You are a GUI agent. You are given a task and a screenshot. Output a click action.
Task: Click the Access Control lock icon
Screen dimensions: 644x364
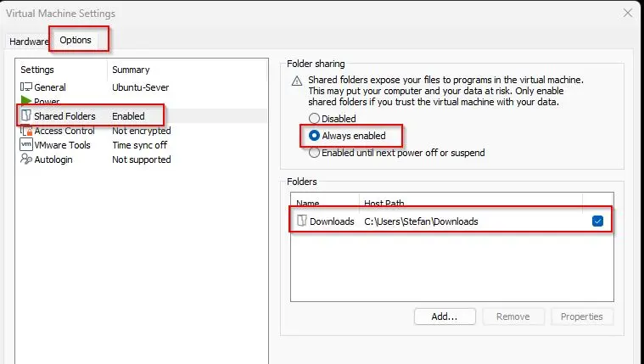point(25,131)
